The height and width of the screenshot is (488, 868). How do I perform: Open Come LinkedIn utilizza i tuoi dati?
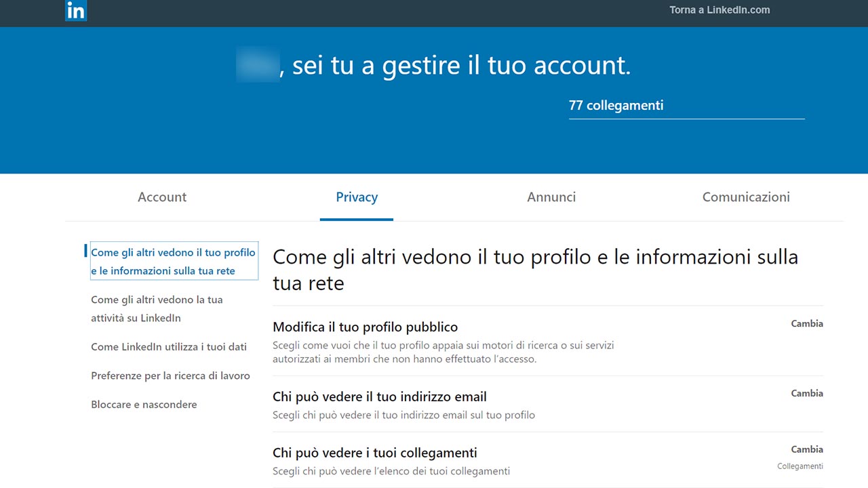[x=169, y=347]
